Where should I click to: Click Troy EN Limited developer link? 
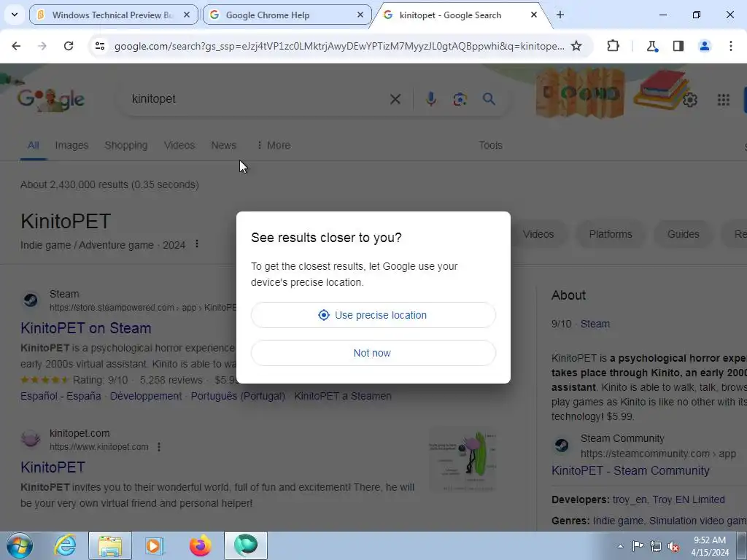click(x=689, y=499)
